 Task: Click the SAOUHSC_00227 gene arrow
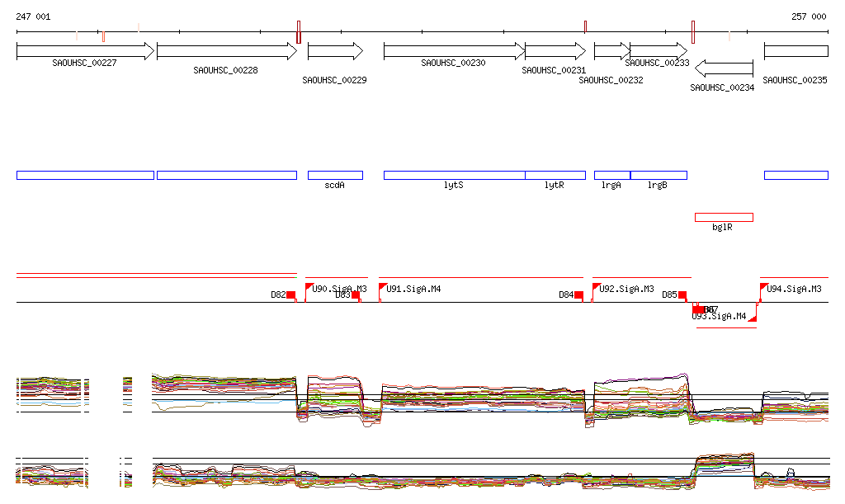[85, 51]
